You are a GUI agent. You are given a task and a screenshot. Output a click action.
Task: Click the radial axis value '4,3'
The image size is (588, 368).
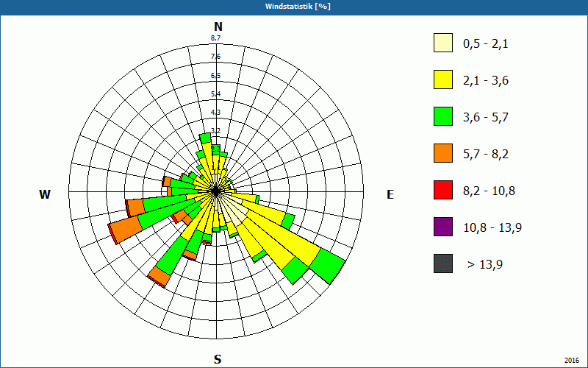point(215,113)
